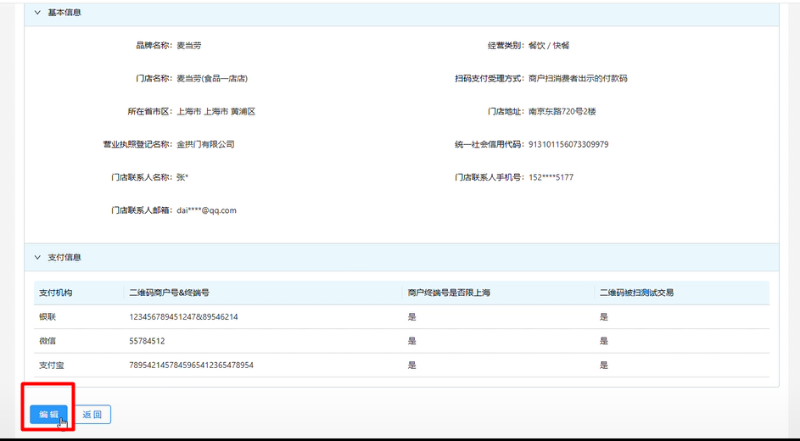The height and width of the screenshot is (441, 800).
Task: Click the 商户终端号是否限上海 column header
Action: (449, 293)
